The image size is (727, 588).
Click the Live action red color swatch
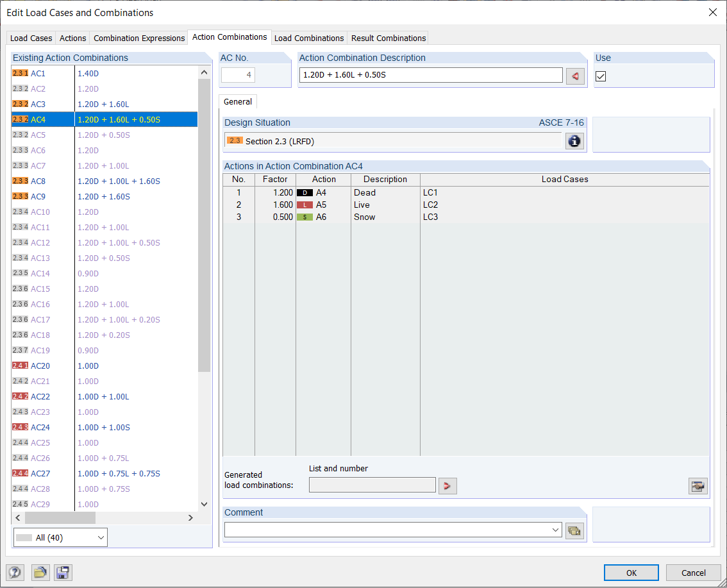click(305, 205)
